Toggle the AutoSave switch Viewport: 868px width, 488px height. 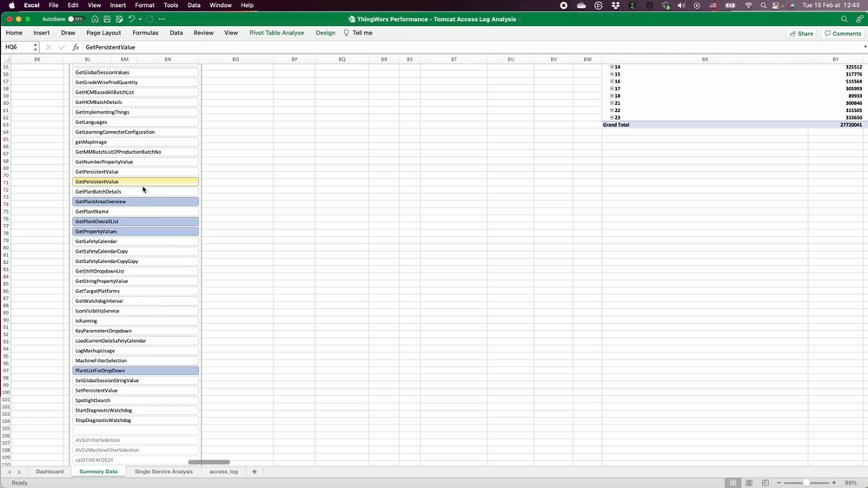[x=76, y=19]
